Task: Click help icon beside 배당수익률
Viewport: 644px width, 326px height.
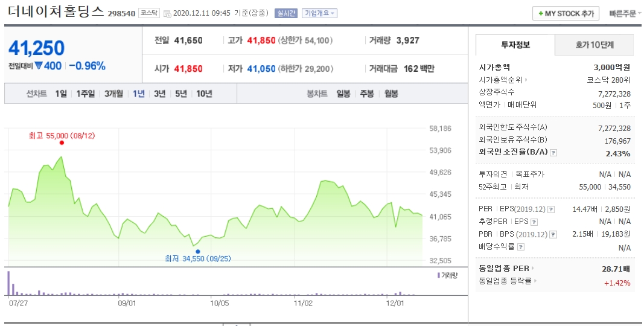Action: [x=521, y=247]
